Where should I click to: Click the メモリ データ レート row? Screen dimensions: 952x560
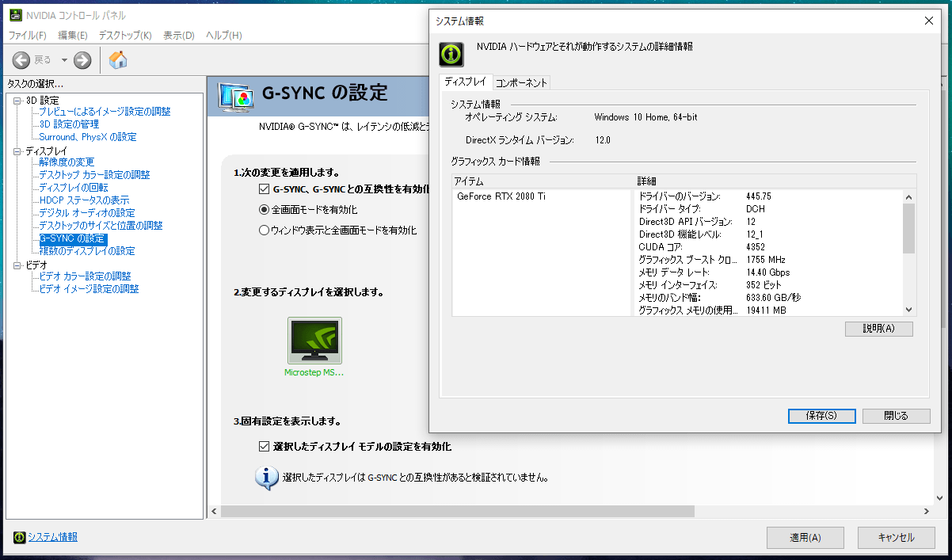[770, 272]
